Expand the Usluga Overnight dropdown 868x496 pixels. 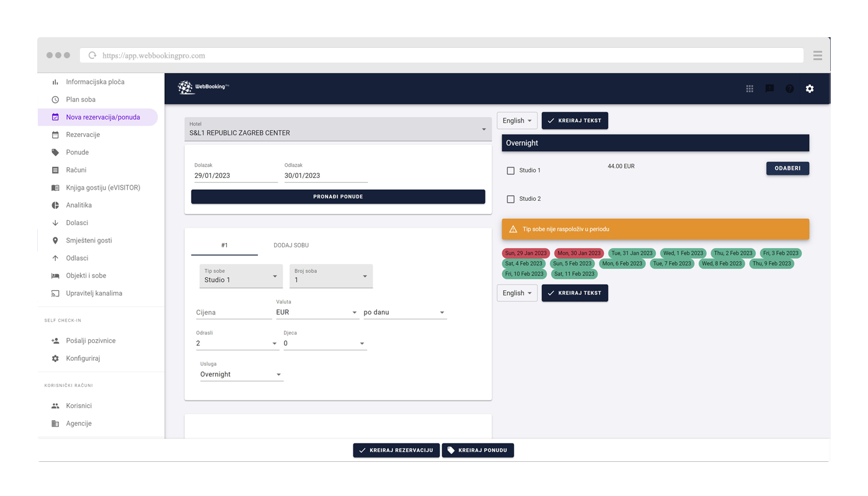[241, 374]
